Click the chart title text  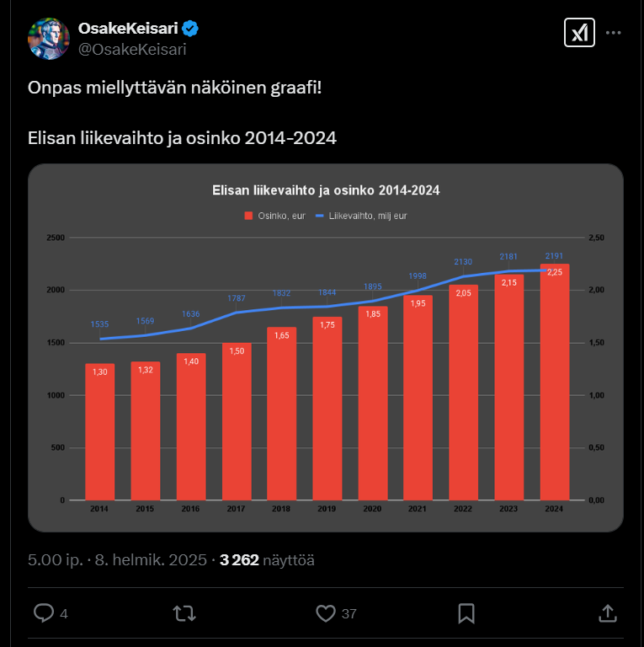tap(326, 190)
